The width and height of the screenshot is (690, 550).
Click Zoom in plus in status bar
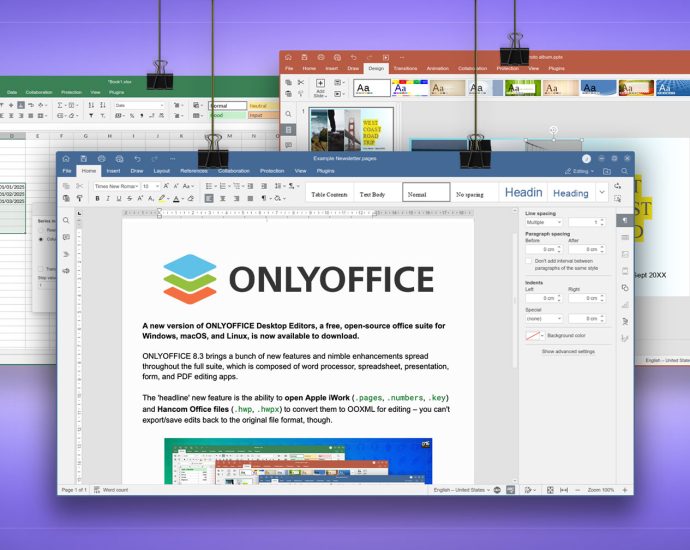624,490
